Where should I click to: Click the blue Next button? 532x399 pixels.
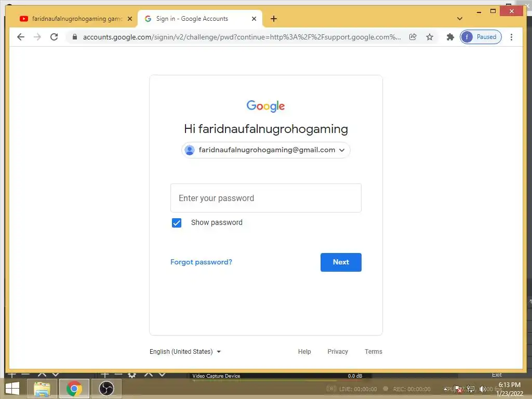[341, 262]
